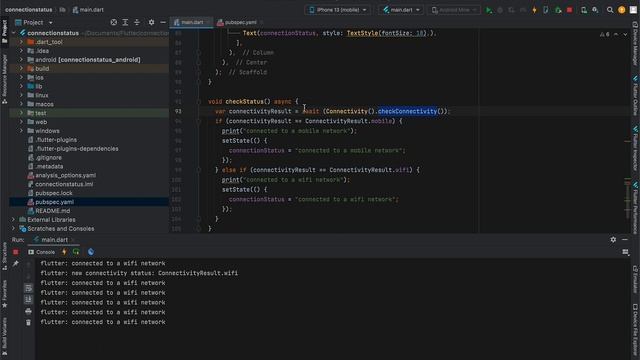Stop the running app in the top toolbar
The width and height of the screenshot is (640, 360).
[x=569, y=10]
